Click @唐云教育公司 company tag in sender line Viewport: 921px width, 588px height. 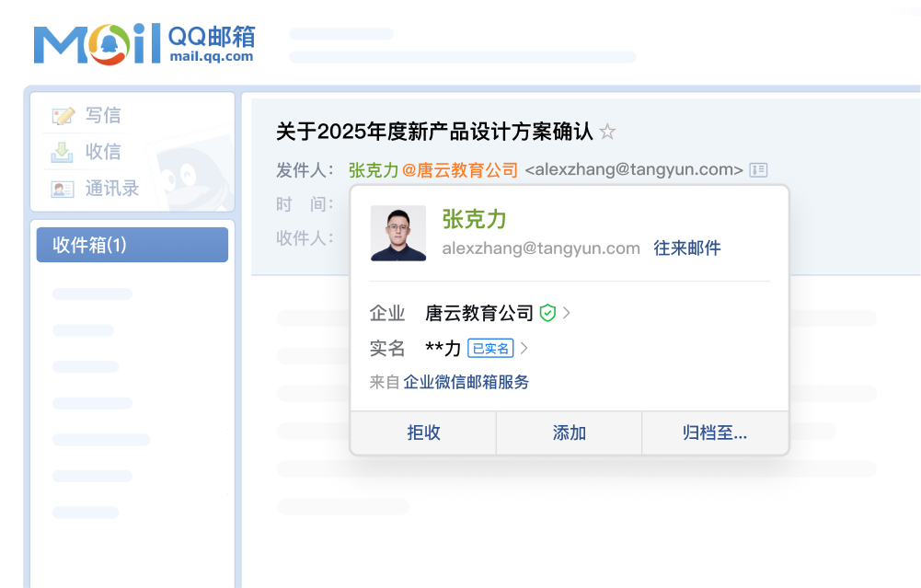(x=460, y=170)
